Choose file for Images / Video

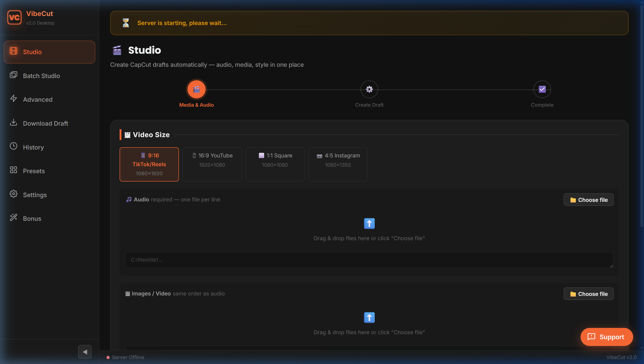(x=588, y=294)
